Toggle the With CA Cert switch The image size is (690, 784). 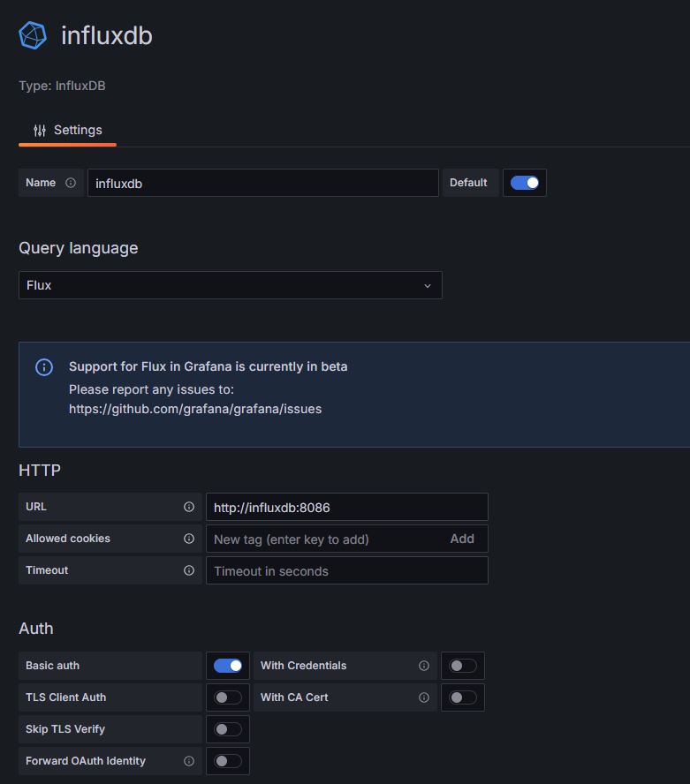click(463, 697)
